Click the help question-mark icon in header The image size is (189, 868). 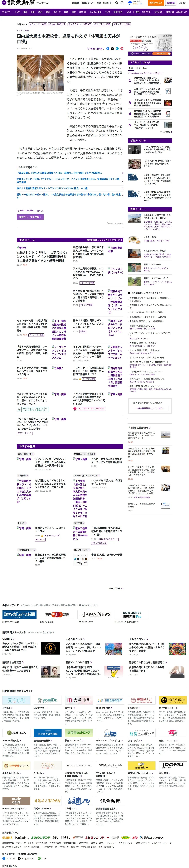coord(122,3)
